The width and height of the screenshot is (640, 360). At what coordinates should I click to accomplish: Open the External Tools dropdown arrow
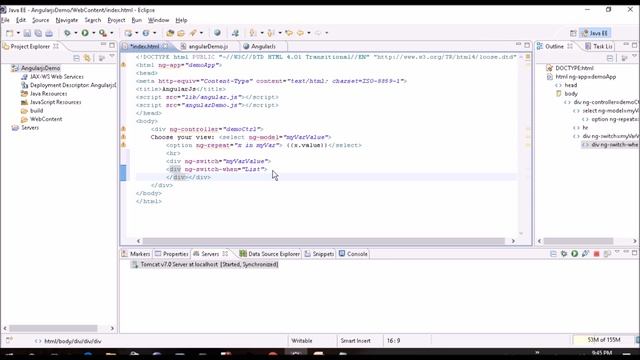tap(111, 33)
